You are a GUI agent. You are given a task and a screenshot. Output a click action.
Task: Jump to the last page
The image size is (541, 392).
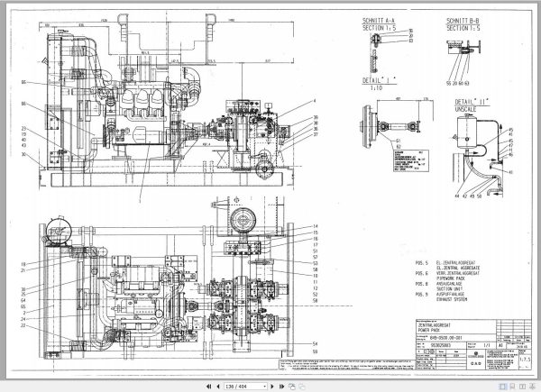coord(281,387)
